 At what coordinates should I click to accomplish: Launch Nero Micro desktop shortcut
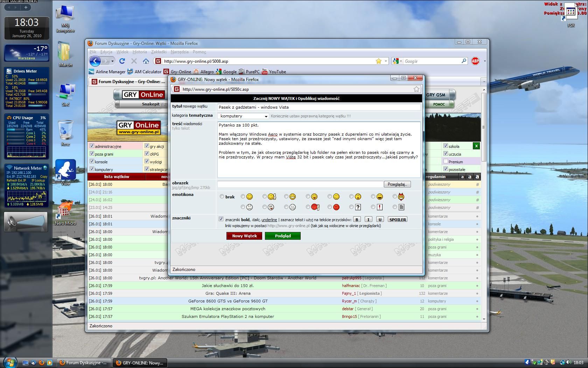click(65, 212)
